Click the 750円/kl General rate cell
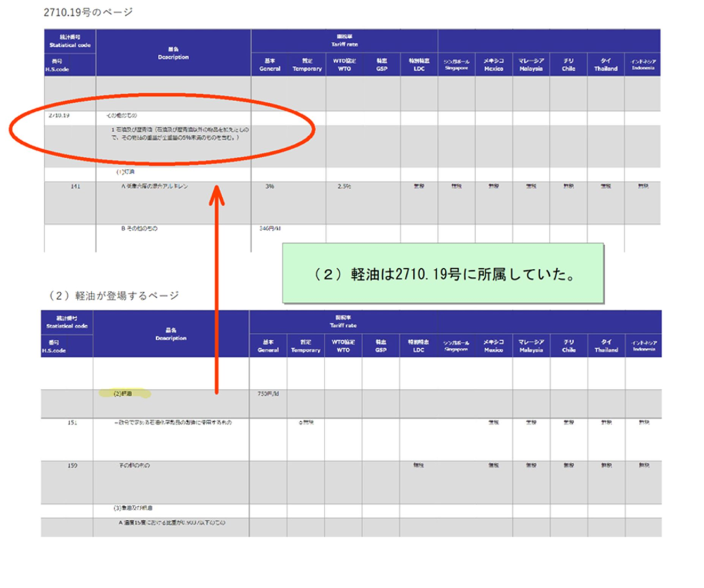Image resolution: width=704 pixels, height=588 pixels. point(267,394)
